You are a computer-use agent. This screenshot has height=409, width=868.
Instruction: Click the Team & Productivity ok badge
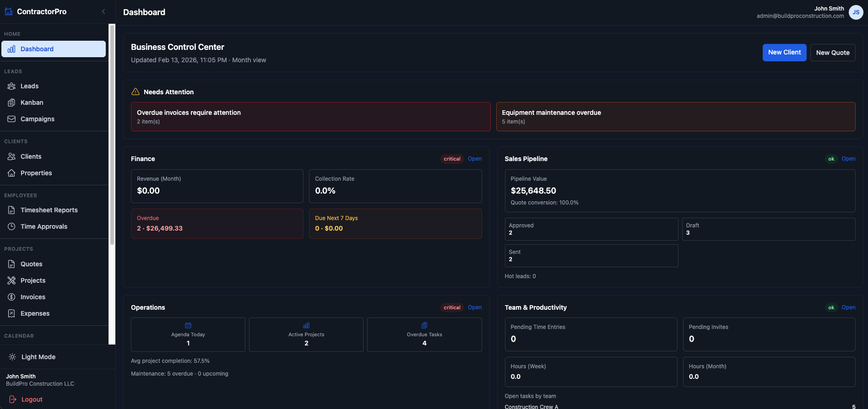pos(831,307)
